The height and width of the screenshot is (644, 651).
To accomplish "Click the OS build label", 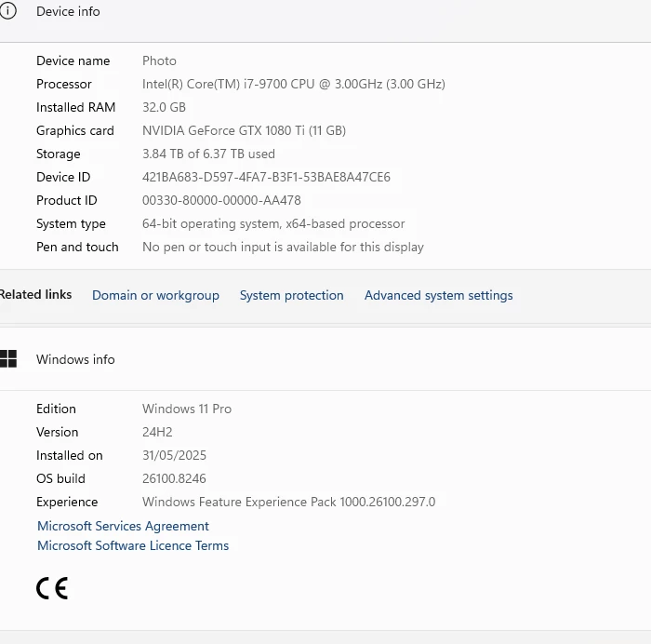I will [60, 478].
